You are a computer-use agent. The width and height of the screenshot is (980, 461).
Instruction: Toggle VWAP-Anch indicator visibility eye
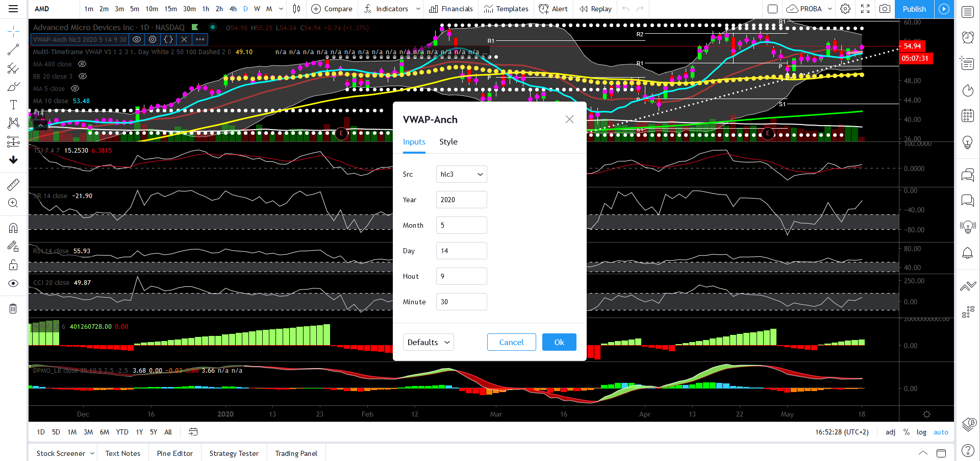[137, 39]
